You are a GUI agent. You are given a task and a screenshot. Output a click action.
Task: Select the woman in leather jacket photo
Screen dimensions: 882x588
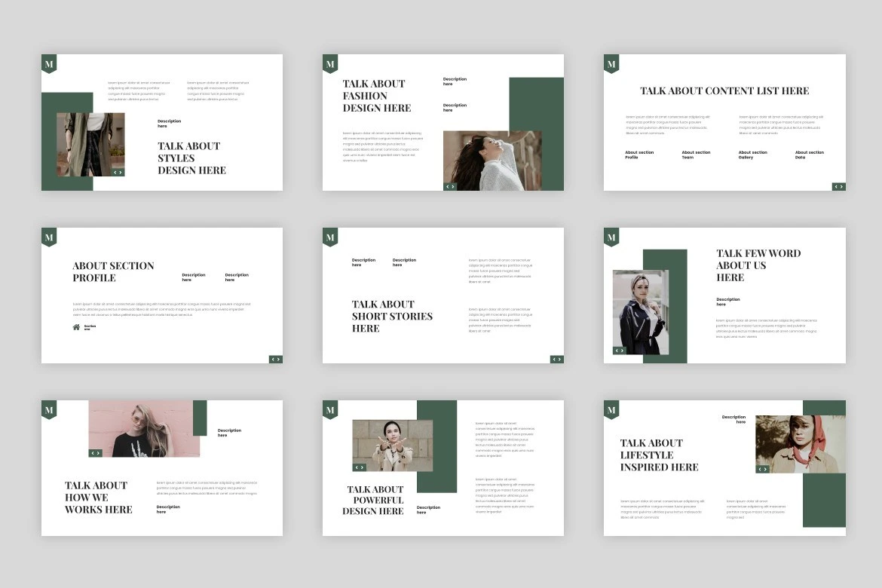[640, 311]
